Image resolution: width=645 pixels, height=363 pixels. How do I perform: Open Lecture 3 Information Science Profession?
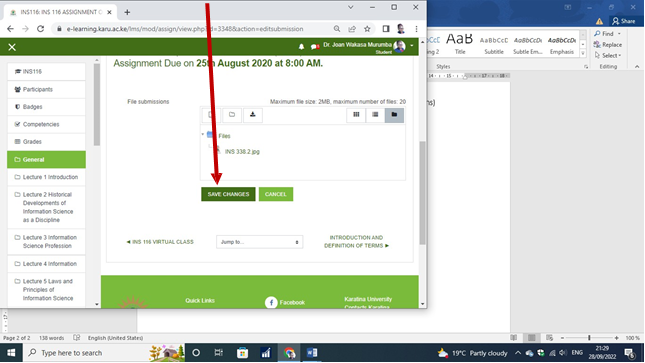coord(46,242)
